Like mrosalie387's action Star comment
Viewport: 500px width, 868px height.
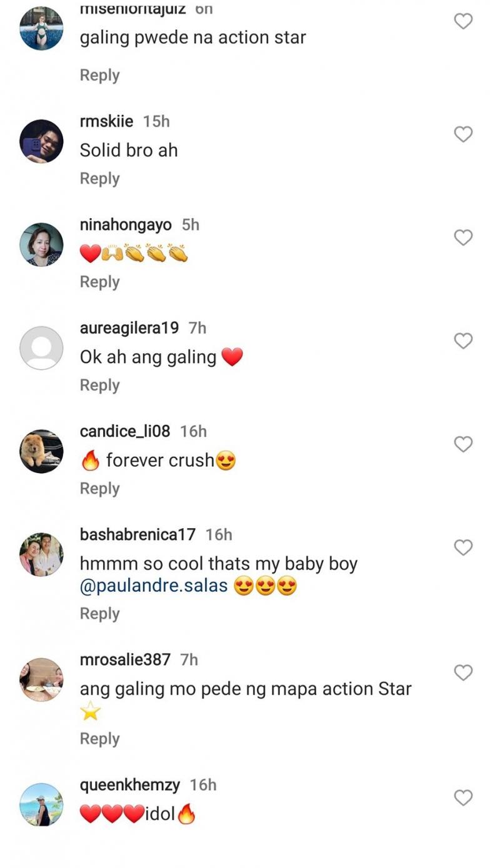tap(463, 672)
